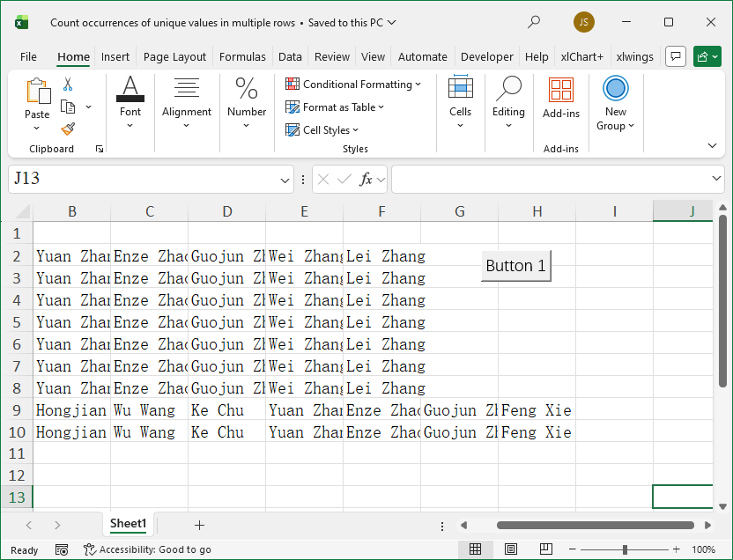
Task: Add a new sheet with plus button
Action: pyautogui.click(x=199, y=525)
